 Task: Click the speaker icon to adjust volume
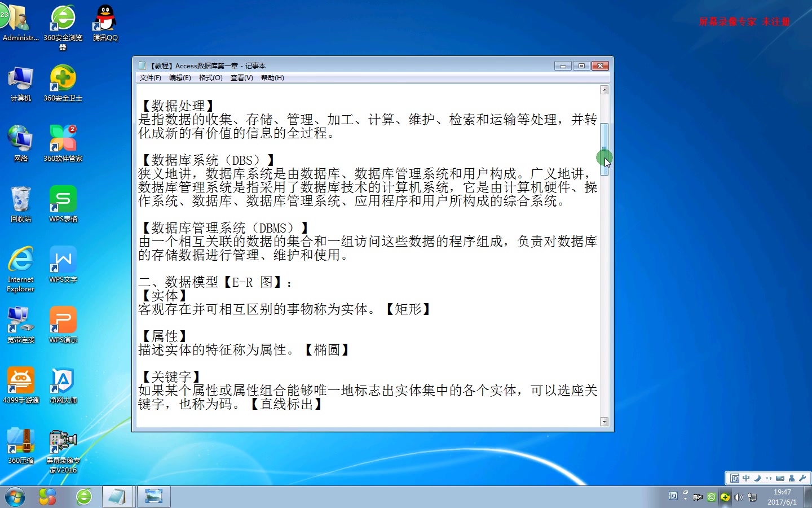click(x=739, y=497)
